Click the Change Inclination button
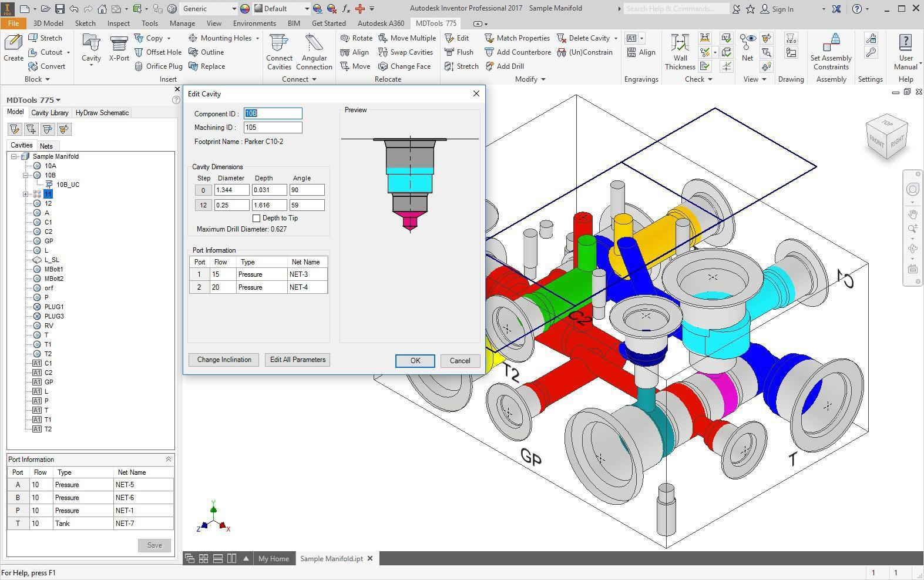The width and height of the screenshot is (924, 580). point(224,360)
